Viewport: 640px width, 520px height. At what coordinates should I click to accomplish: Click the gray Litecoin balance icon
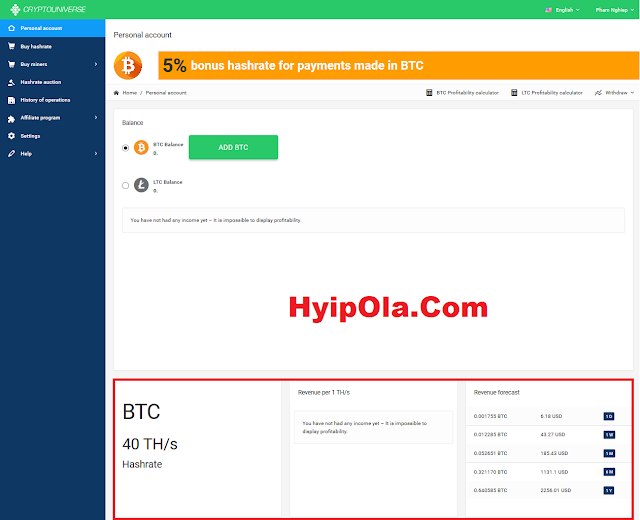point(141,185)
